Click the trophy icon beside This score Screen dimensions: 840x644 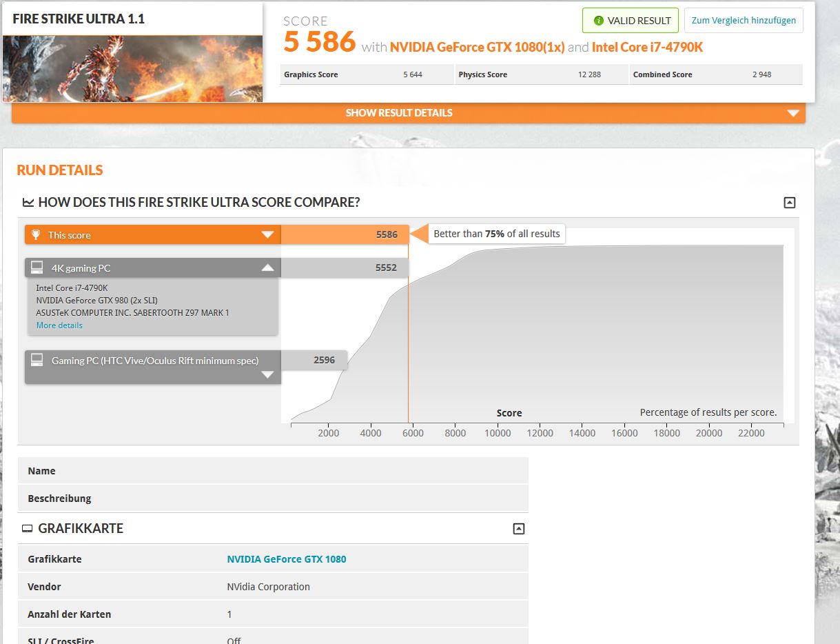point(37,234)
